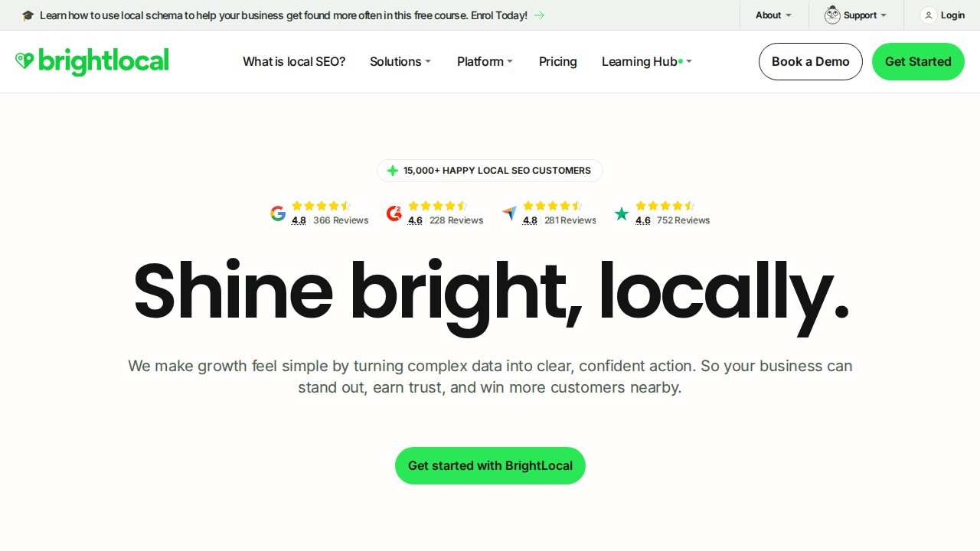Click the star rating above 281 Reviews
This screenshot has height=551, width=980.
(x=553, y=206)
